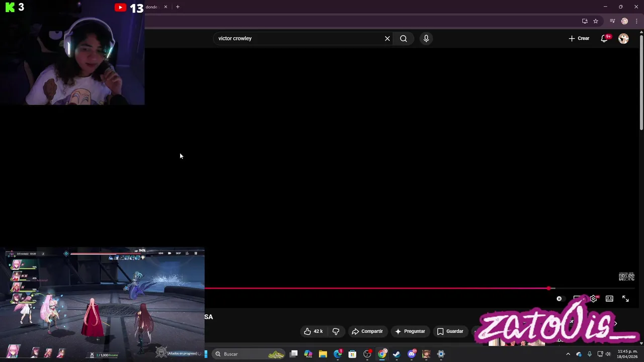Open Steam from the taskbar
This screenshot has height=362, width=644.
(x=396, y=354)
